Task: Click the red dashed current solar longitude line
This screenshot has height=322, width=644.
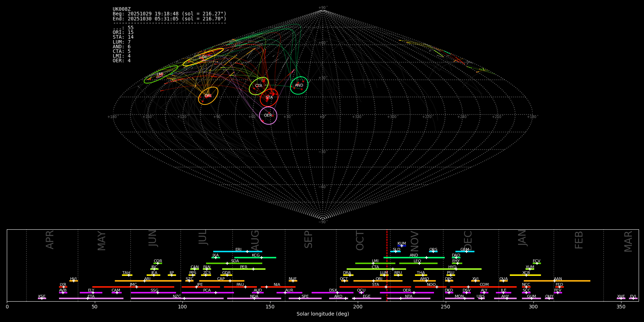Action: (x=387, y=265)
